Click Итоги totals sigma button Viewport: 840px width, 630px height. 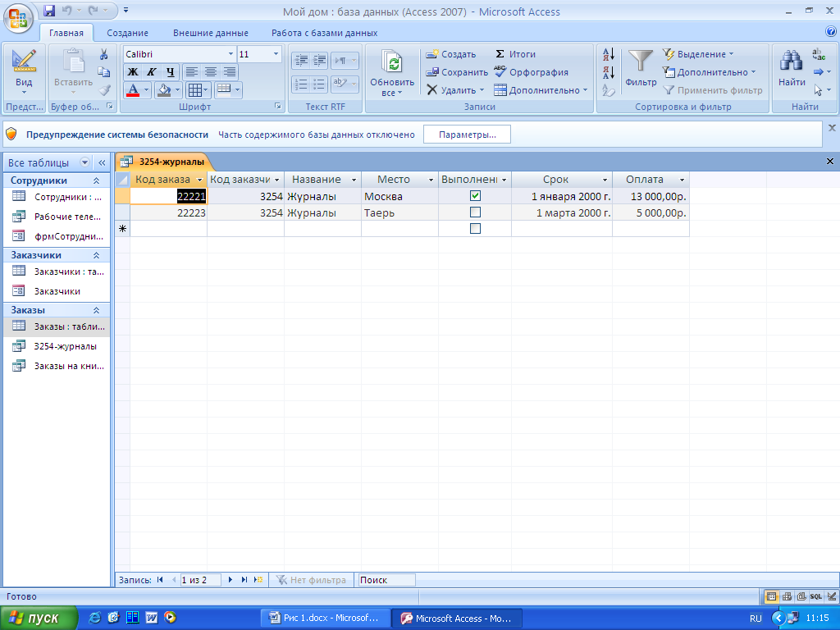515,54
